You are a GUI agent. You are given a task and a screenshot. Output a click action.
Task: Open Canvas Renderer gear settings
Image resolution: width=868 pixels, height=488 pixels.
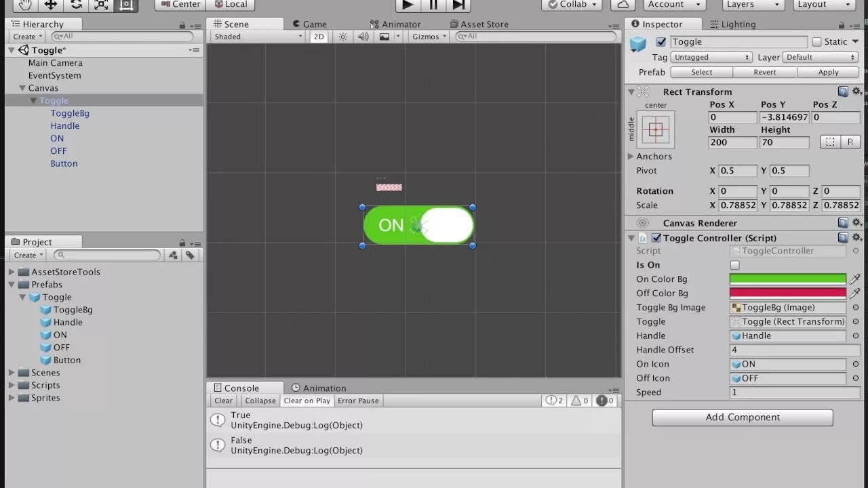click(857, 222)
